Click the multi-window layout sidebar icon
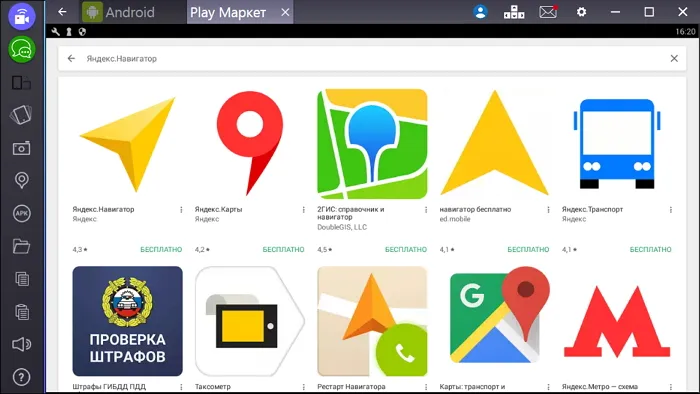 pyautogui.click(x=21, y=83)
